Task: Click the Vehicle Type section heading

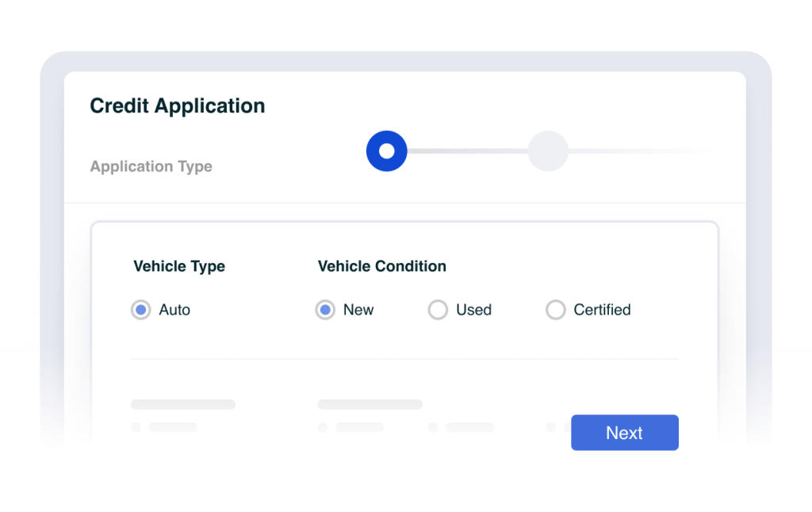Action: tap(179, 266)
